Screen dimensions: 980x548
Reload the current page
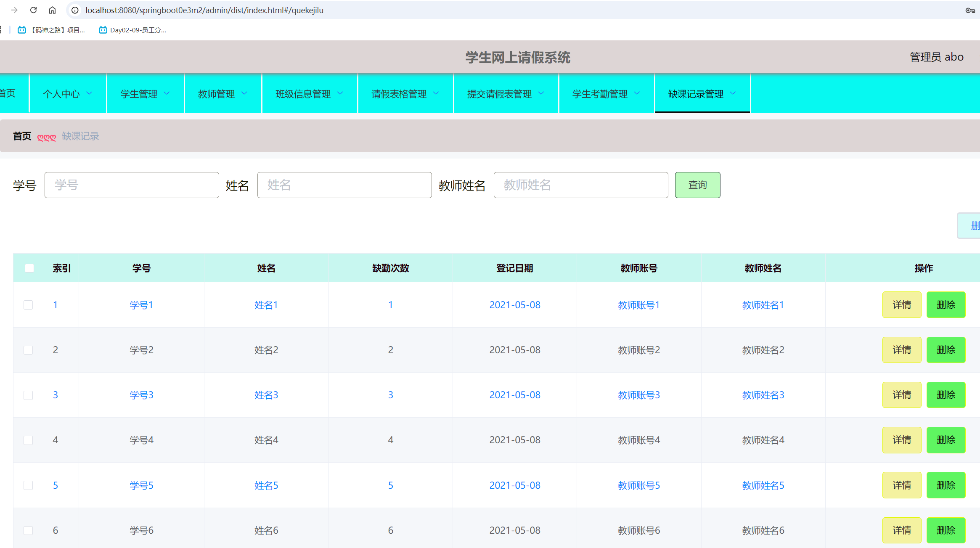point(33,10)
